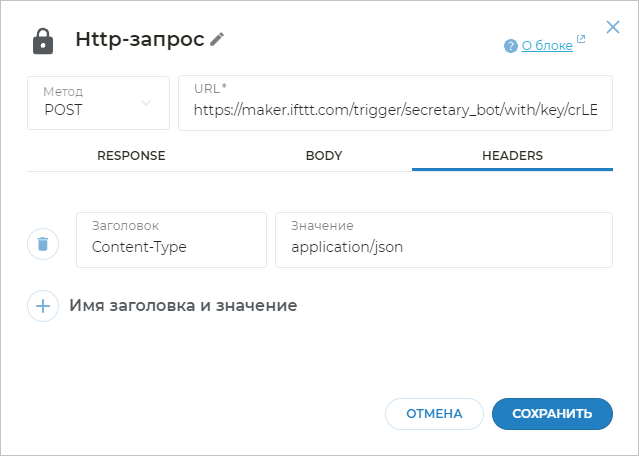The width and height of the screenshot is (639, 456).
Task: Save the request with СОХРАНИТЬ
Action: click(552, 414)
